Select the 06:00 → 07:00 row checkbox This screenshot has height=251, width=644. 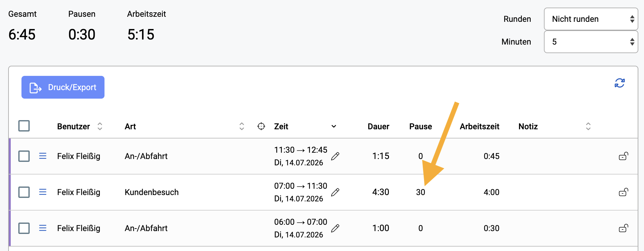(x=24, y=228)
